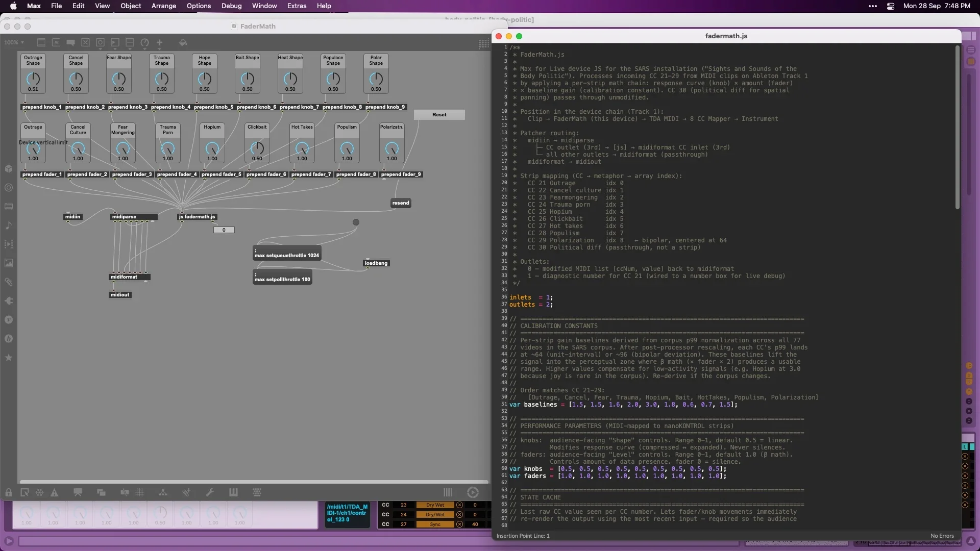Open the plug-ins icon in the left sidebar
Screen dimensions: 980x551
pos(9,301)
